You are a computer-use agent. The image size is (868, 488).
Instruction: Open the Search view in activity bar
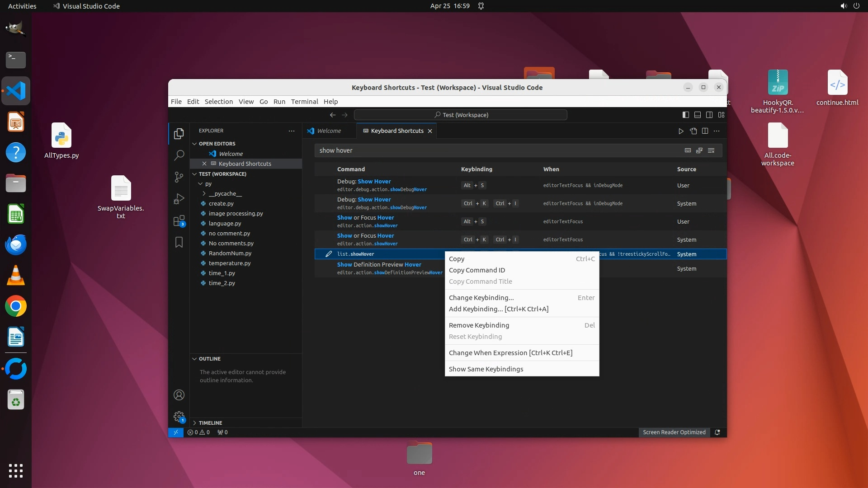pyautogui.click(x=179, y=155)
